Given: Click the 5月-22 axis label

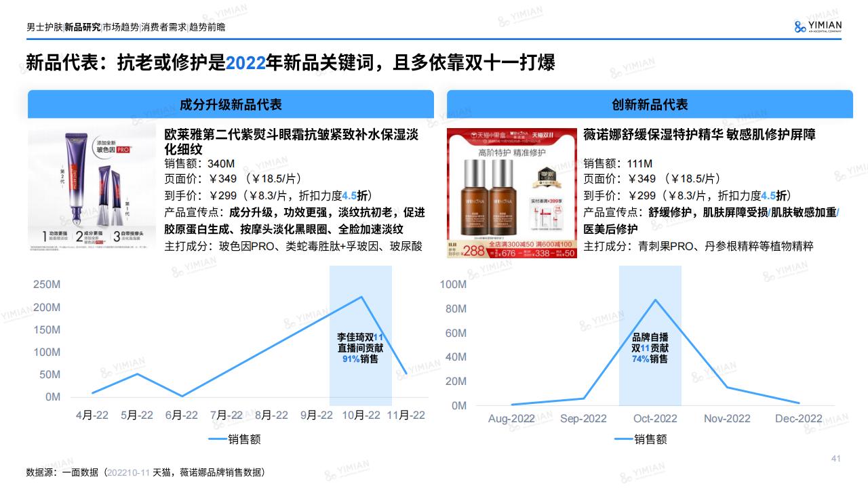Looking at the screenshot, I should coord(137,415).
